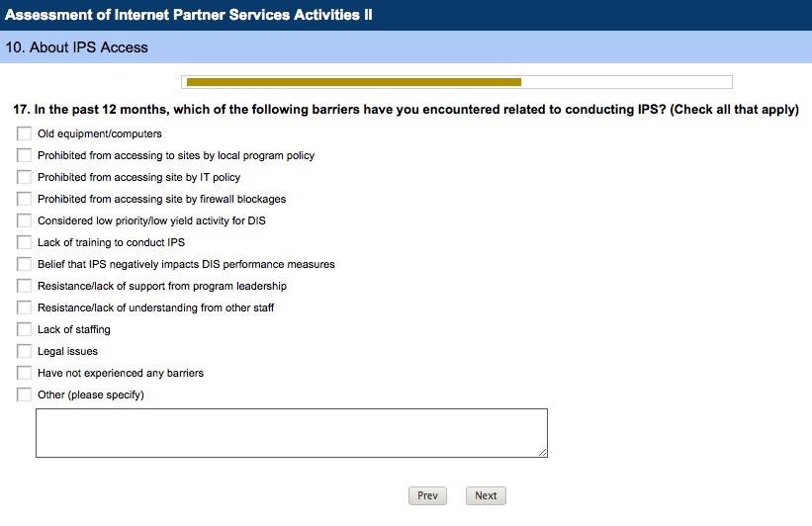Viewport: 812px width, 526px height.
Task: Select Lack of training to conduct IPS
Action: [x=24, y=242]
